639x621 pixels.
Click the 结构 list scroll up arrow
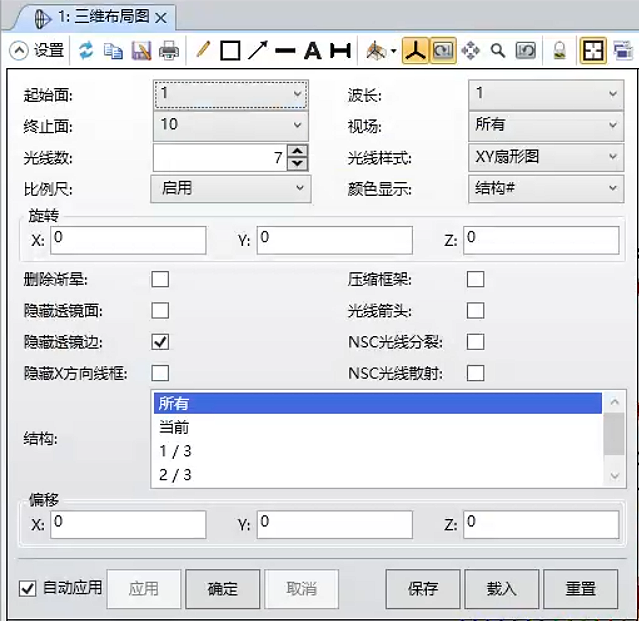(x=614, y=402)
